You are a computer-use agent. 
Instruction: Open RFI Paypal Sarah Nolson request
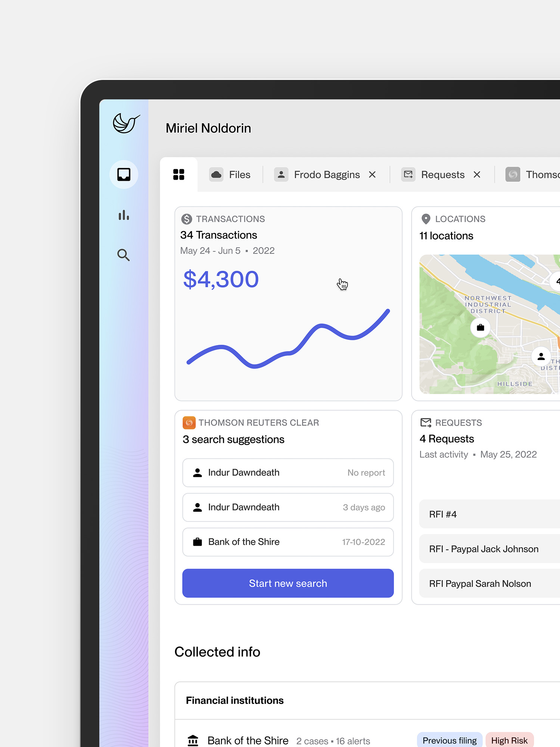tap(489, 583)
